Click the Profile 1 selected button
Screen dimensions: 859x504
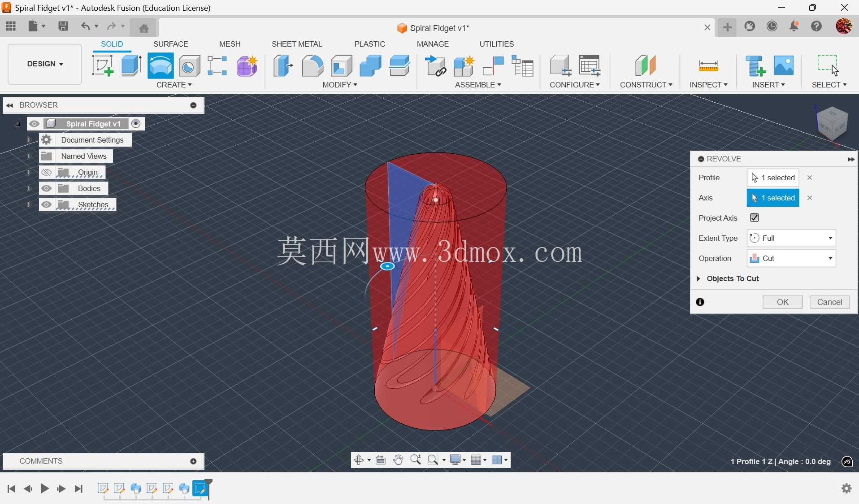pyautogui.click(x=773, y=178)
